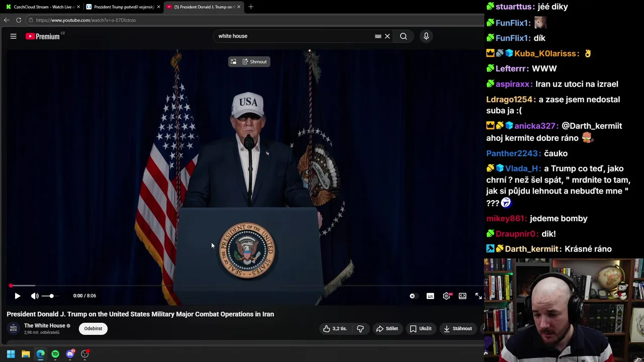Viewport: 644px width, 362px height.
Task: Close the Prezident Trump potvrdil tab
Action: coord(159,7)
